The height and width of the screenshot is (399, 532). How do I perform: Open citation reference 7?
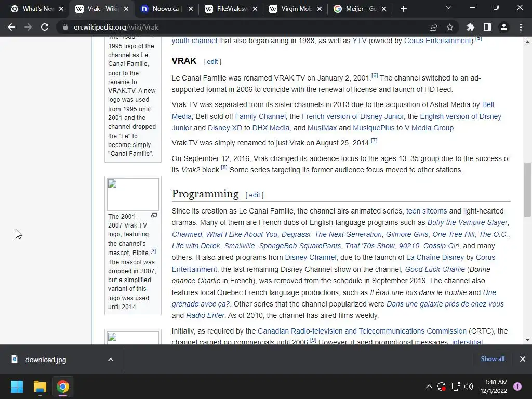pos(374,141)
